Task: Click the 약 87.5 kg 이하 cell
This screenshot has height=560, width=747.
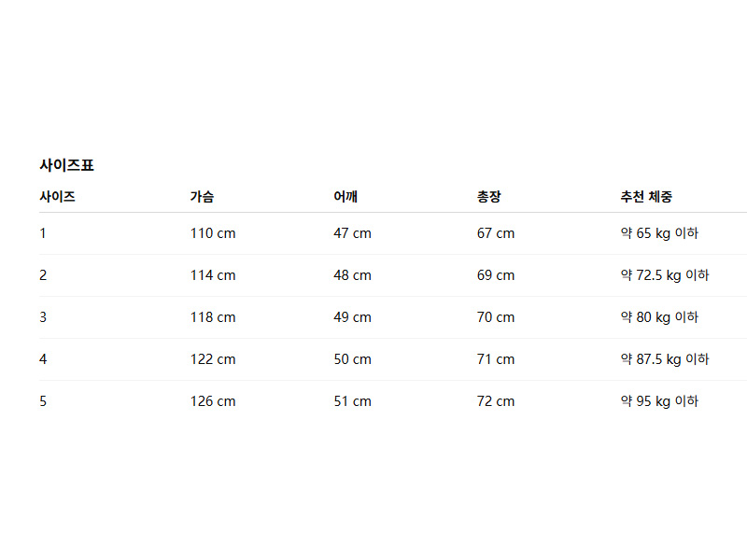Action: (x=665, y=359)
